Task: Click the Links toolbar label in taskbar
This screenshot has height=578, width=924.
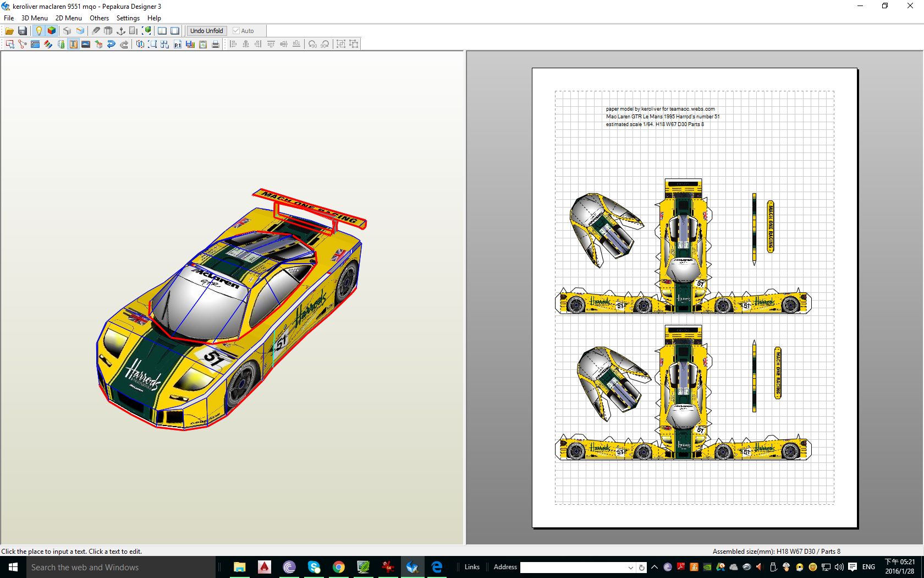Action: (472, 567)
